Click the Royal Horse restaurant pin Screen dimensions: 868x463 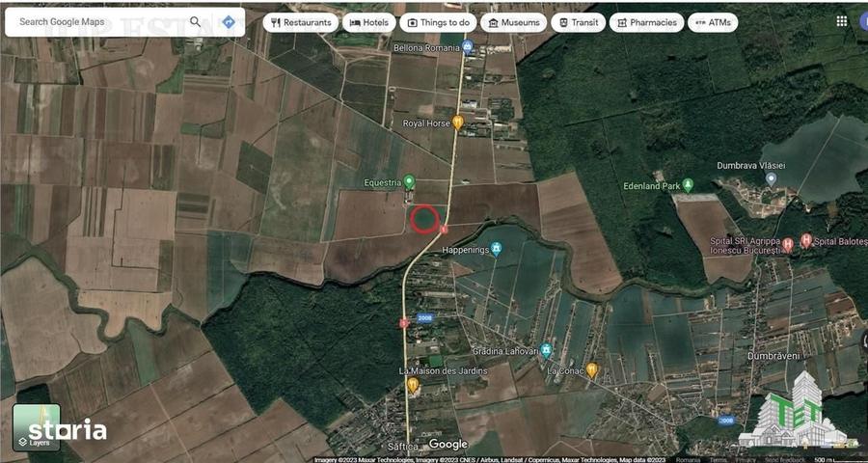click(457, 123)
